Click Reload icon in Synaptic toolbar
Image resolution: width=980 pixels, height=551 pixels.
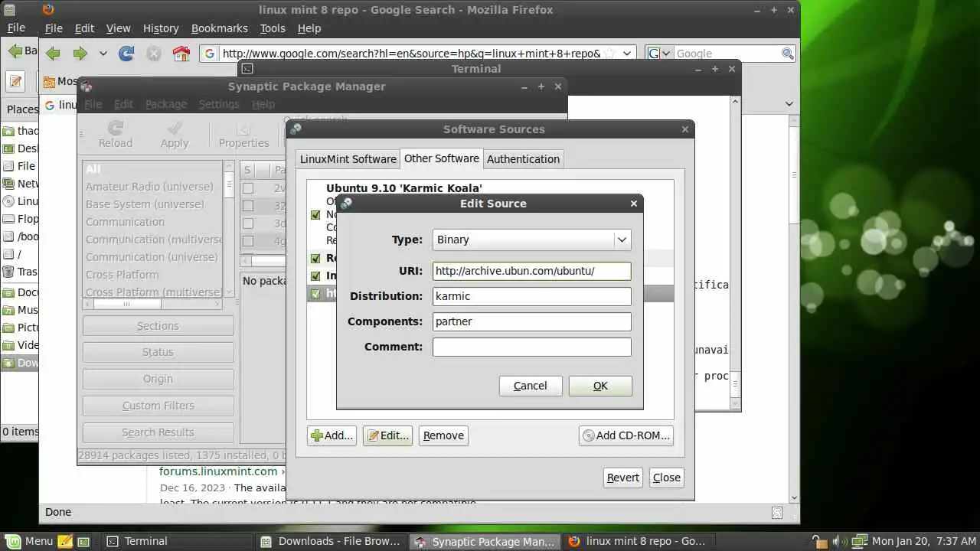(x=115, y=127)
